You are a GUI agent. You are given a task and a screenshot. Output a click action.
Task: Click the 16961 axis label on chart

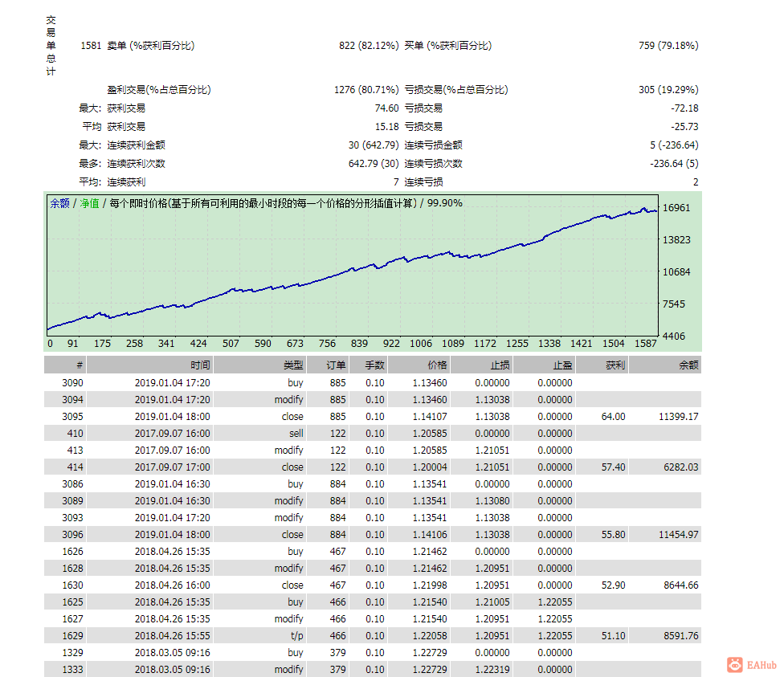pos(676,207)
